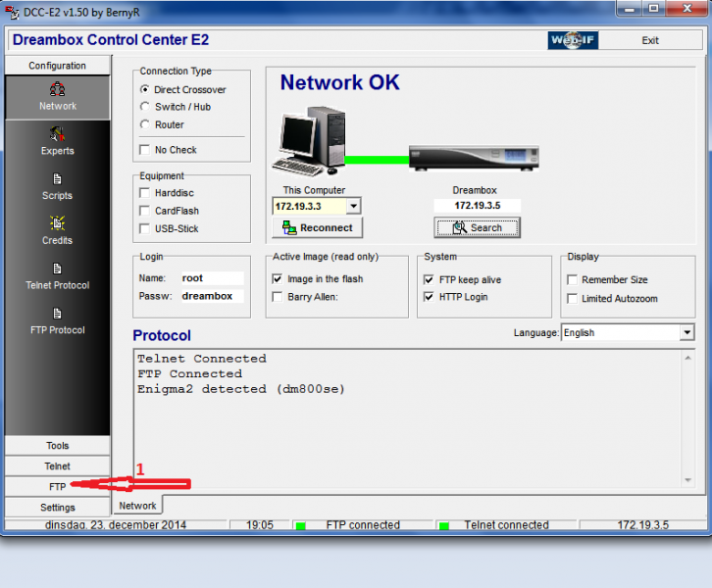Select the Router connection type

(146, 124)
